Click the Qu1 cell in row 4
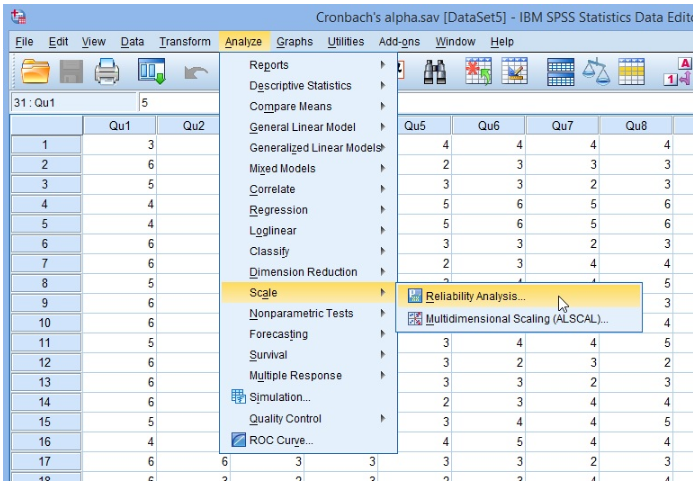This screenshot has width=693, height=485. (x=119, y=204)
